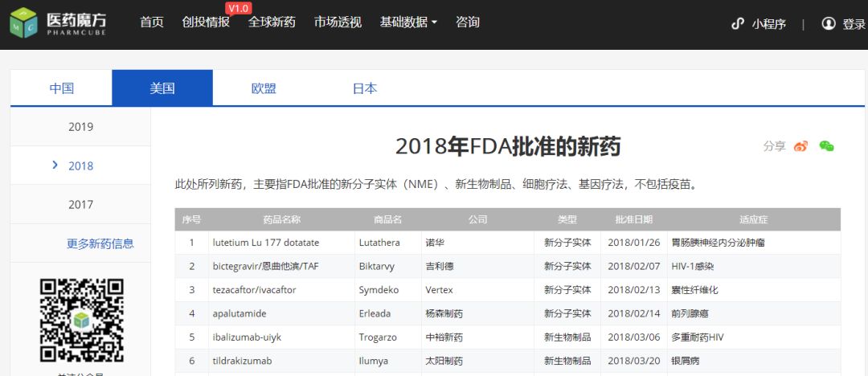868x376 pixels.
Task: Open 创投情报 in navigation bar
Action: pyautogui.click(x=206, y=22)
